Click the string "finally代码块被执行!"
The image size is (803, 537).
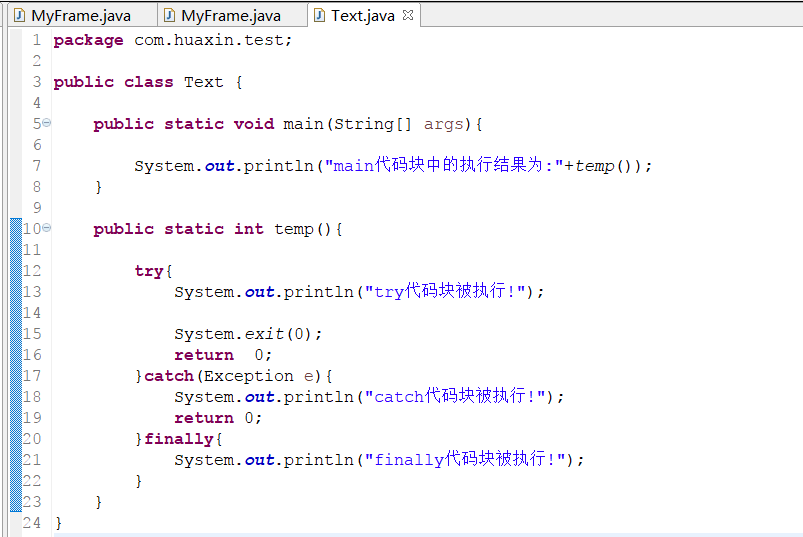465,459
